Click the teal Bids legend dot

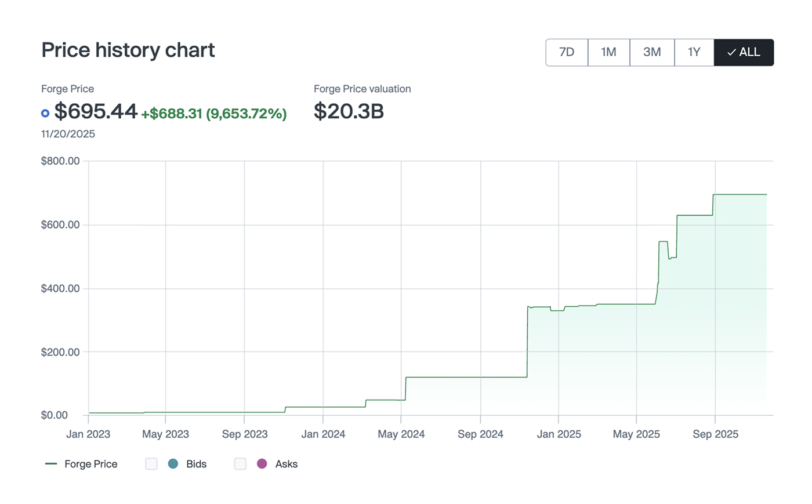coord(173,464)
